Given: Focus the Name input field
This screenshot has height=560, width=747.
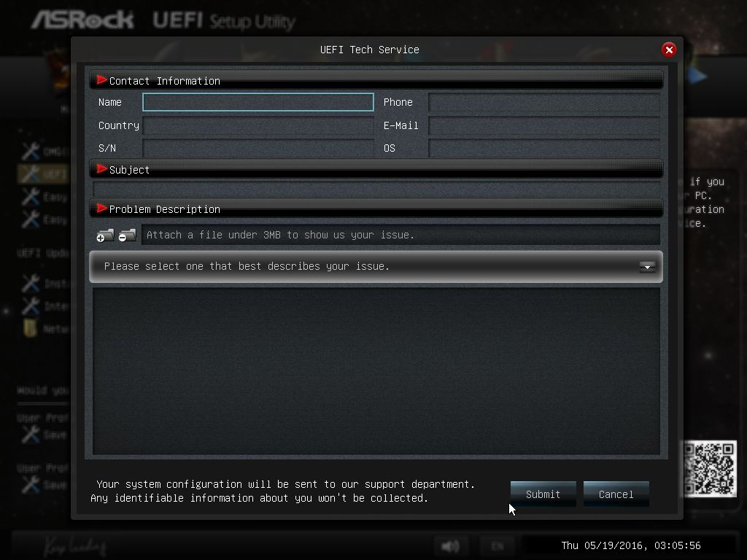Looking at the screenshot, I should coord(258,102).
